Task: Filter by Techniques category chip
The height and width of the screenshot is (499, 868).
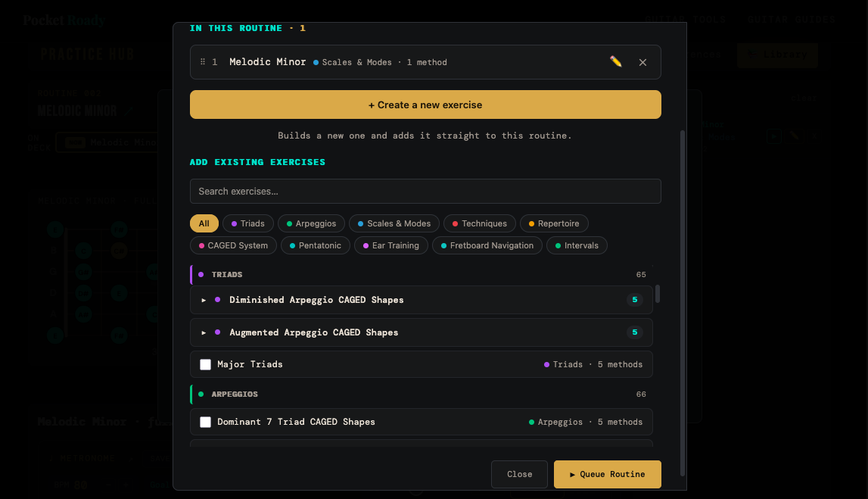Action: 479,223
